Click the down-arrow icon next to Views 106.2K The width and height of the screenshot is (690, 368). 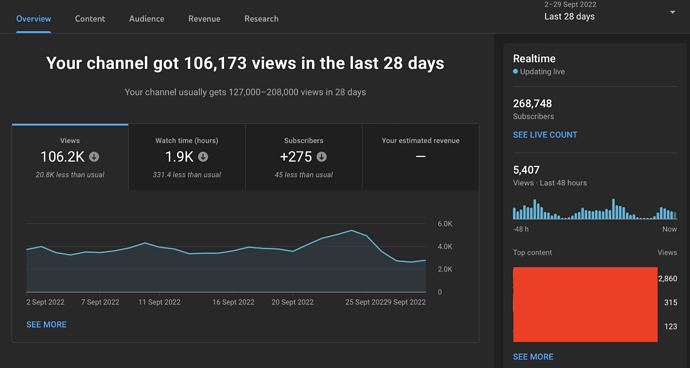click(x=94, y=157)
